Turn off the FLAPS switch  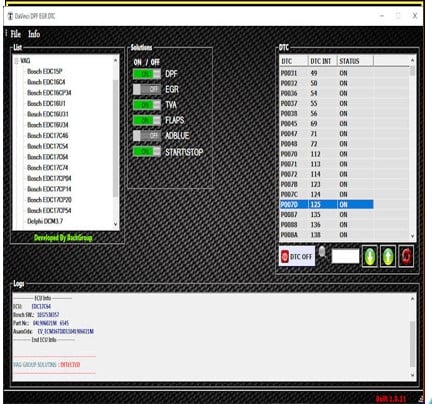[x=147, y=120]
